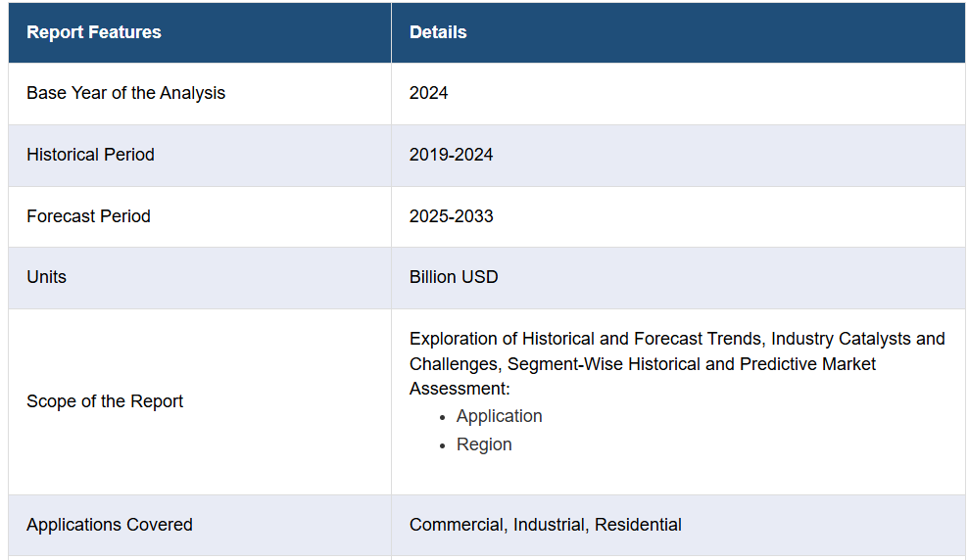968x560 pixels.
Task: Click the base year value 2024
Action: click(429, 93)
